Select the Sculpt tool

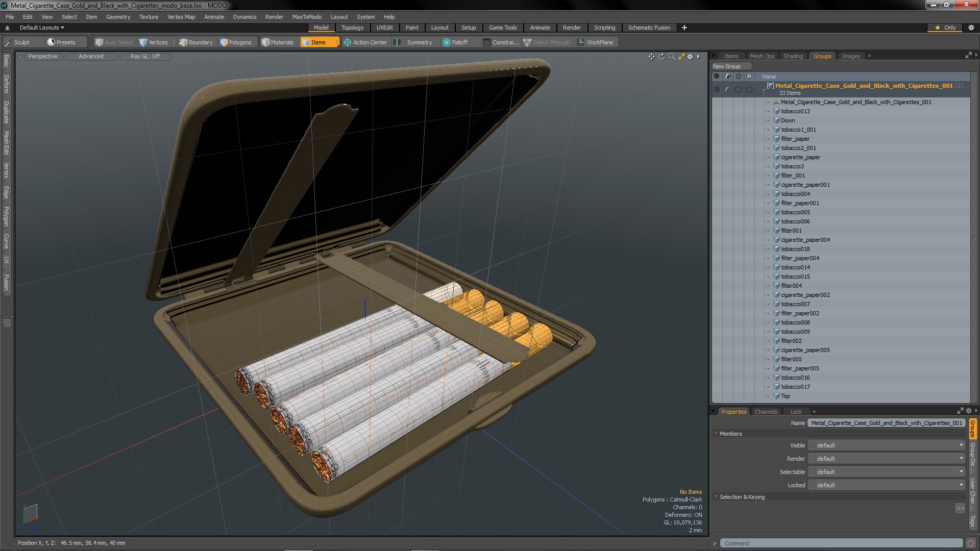[22, 42]
